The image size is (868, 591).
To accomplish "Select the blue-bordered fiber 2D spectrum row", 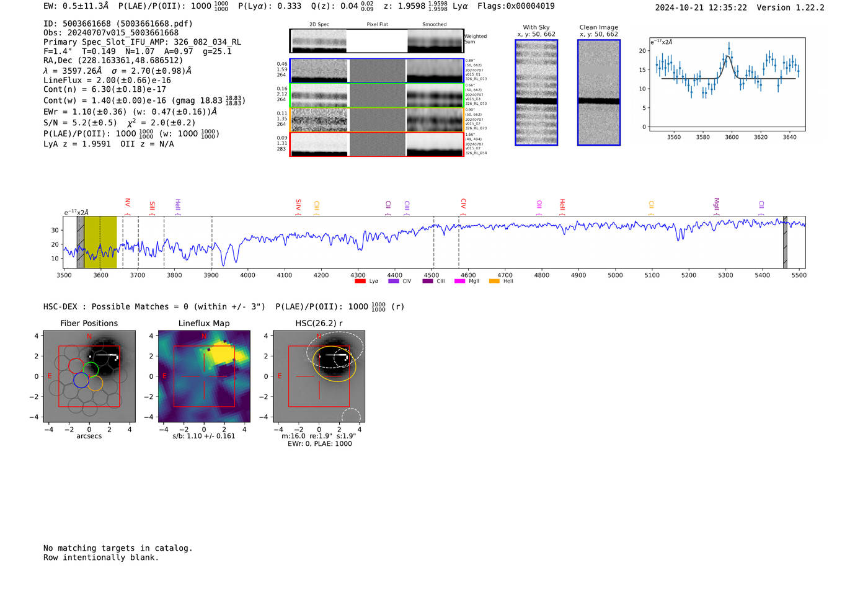I will click(377, 71).
